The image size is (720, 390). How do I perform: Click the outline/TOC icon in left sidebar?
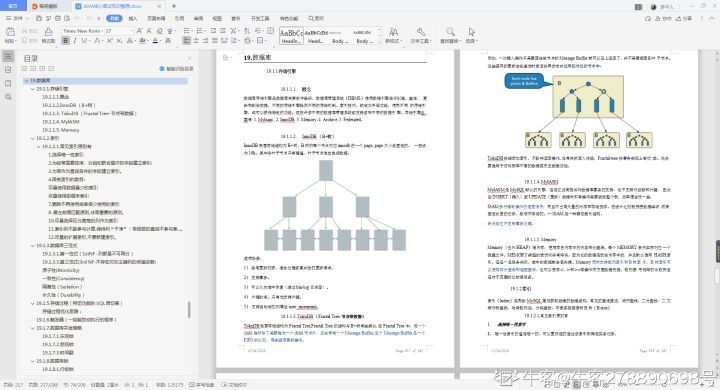(8, 57)
